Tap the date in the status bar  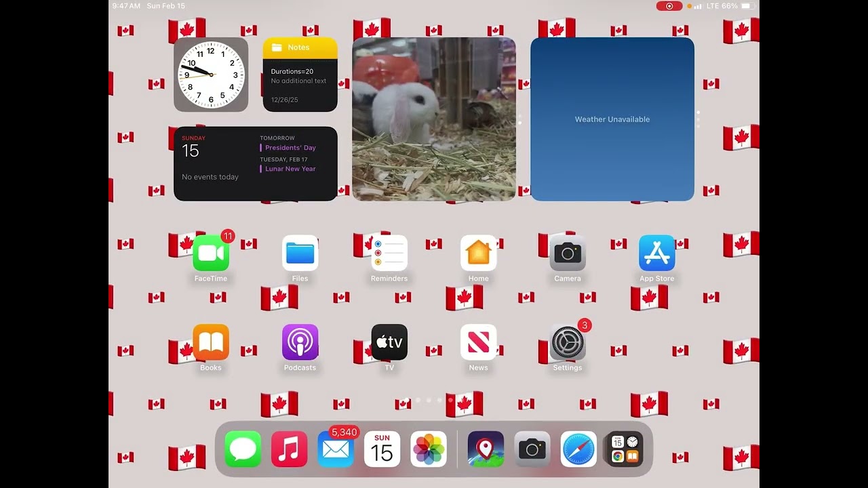pyautogui.click(x=165, y=6)
